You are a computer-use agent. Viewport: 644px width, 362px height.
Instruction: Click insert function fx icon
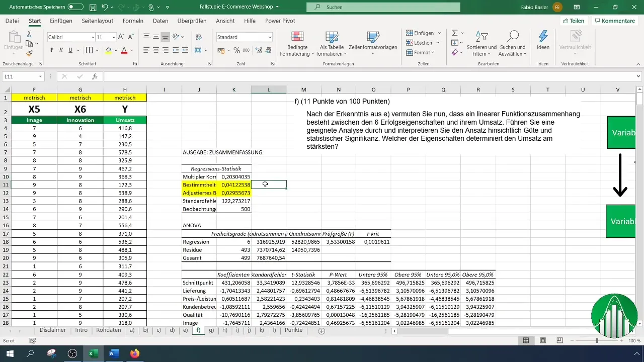coord(95,76)
